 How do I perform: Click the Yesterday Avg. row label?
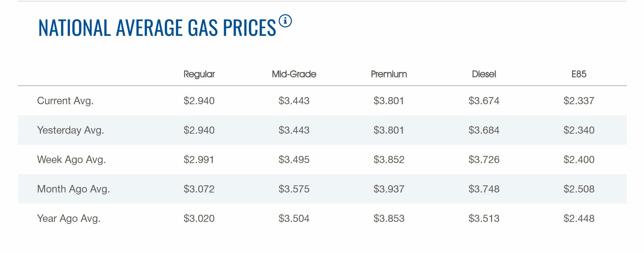70,130
